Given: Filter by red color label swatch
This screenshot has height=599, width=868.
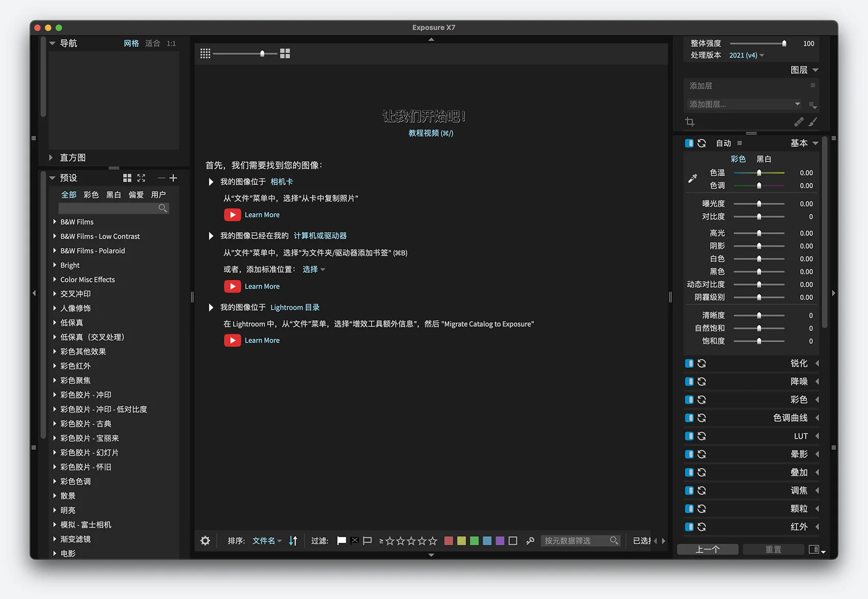Looking at the screenshot, I should 448,541.
